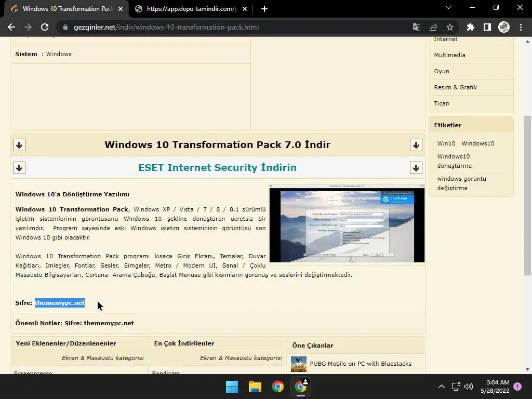Bookmark this page with the star
This screenshot has height=399, width=532.
450,27
